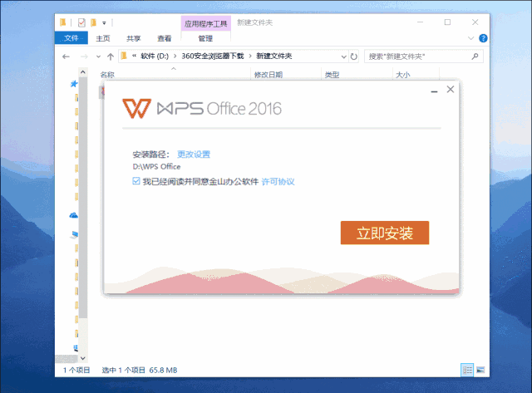Sort by the 类型 column header
This screenshot has height=393, width=532.
[332, 75]
